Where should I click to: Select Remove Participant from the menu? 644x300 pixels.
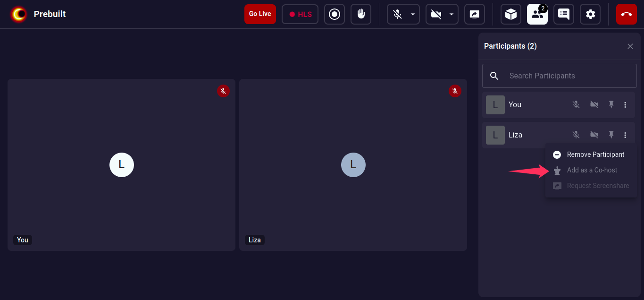click(x=591, y=154)
